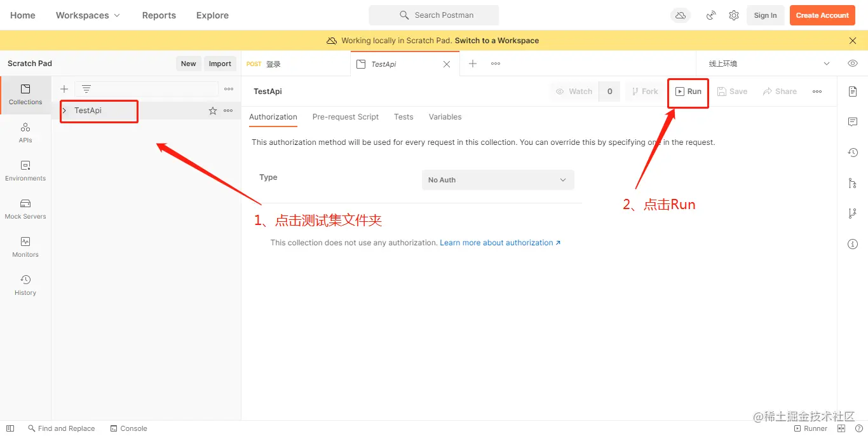Click the Save button
Screen dimensions: 868x436
pos(732,92)
